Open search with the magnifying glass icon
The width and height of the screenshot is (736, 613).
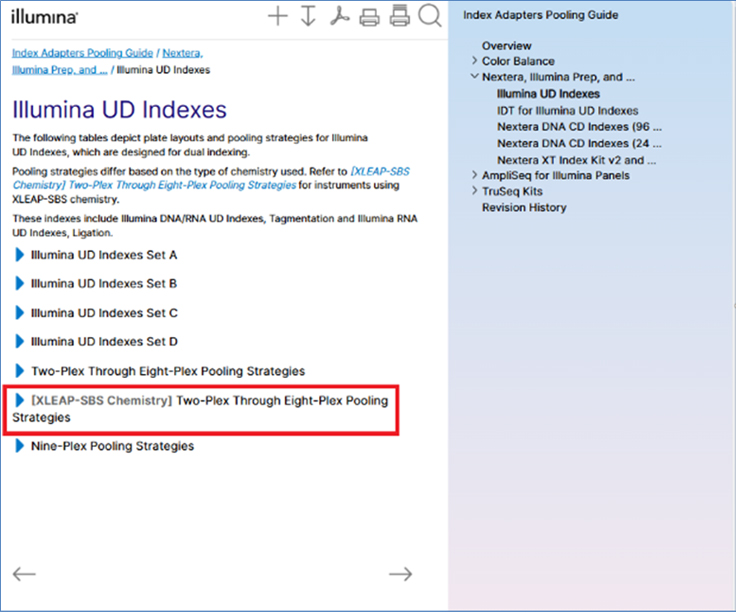pos(430,16)
